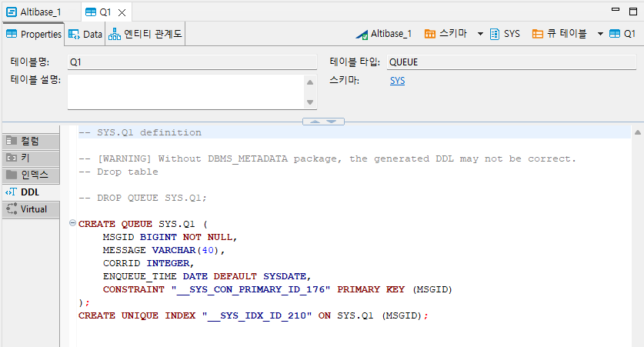Click the 스키마 folder icon in breadcrumb

pos(429,34)
